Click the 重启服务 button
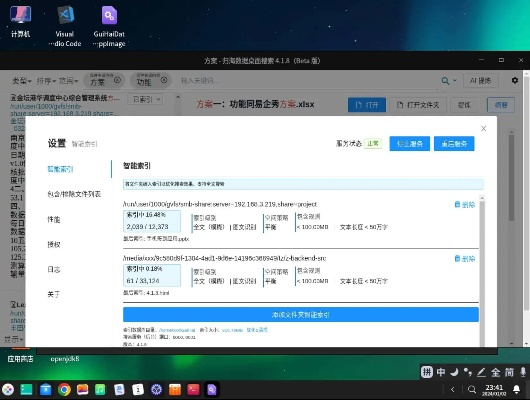Screen dimensions: 530x400 coord(454,144)
